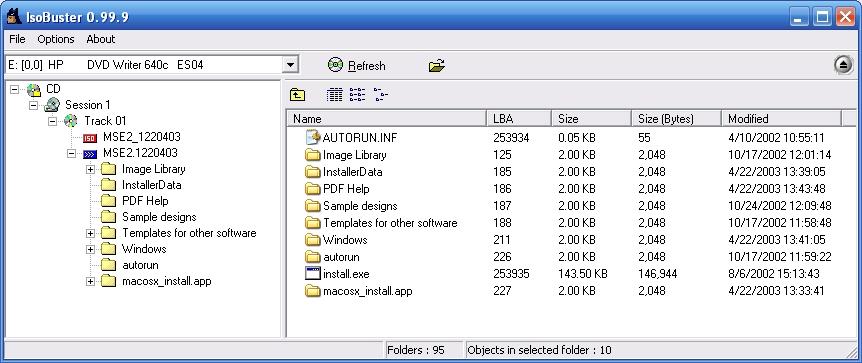
Task: Select the CD disc icon in tree
Action: (34, 90)
